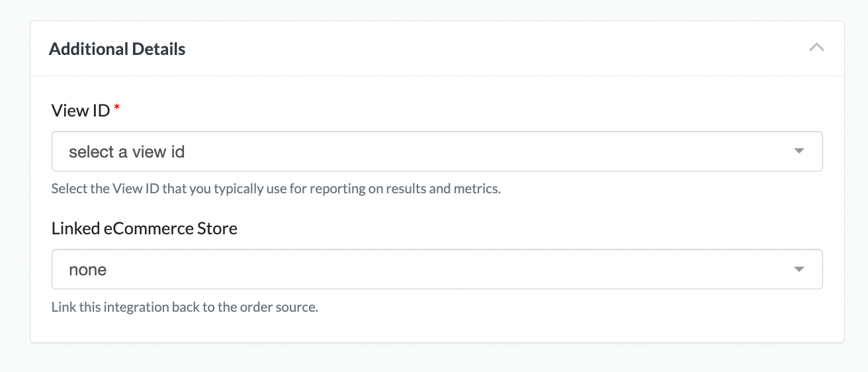This screenshot has width=868, height=372.
Task: Collapse the Additional Details section chevron
Action: coord(816,48)
